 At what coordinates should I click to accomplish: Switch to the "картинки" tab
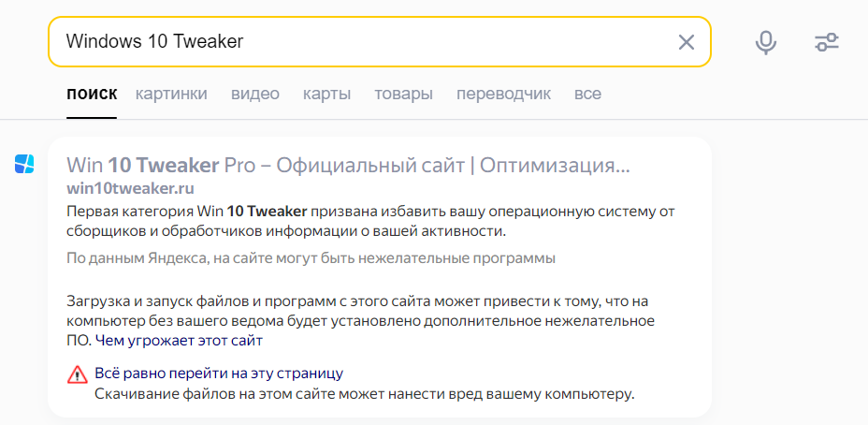(171, 95)
